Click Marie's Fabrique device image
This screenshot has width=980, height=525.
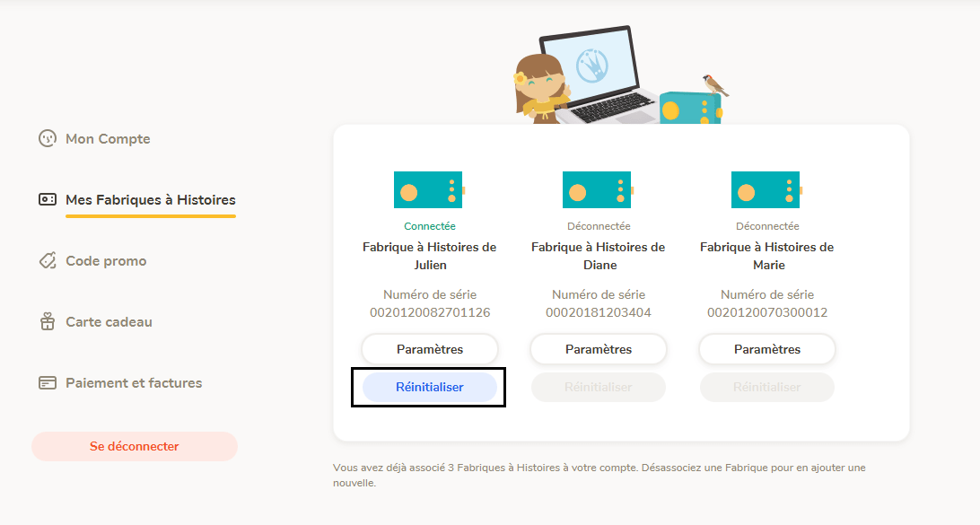767,189
